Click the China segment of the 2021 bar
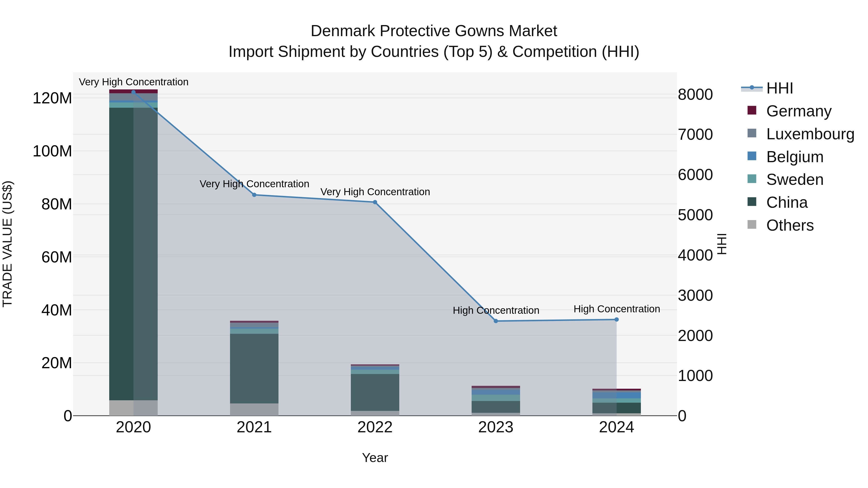This screenshot has height=488, width=868. click(254, 368)
